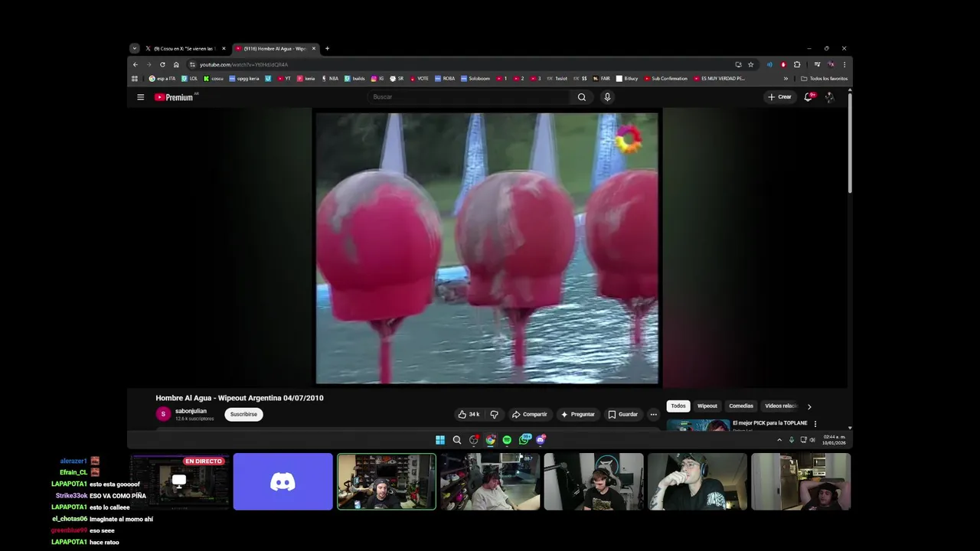This screenshot has height=551, width=980.
Task: Go back with the browser back arrow
Action: click(136, 64)
